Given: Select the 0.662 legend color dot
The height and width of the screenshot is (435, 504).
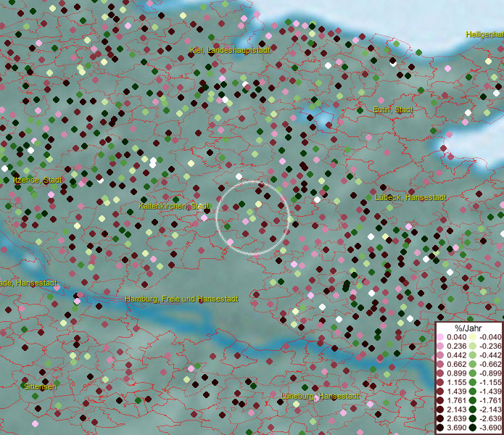Looking at the screenshot, I should (x=440, y=364).
